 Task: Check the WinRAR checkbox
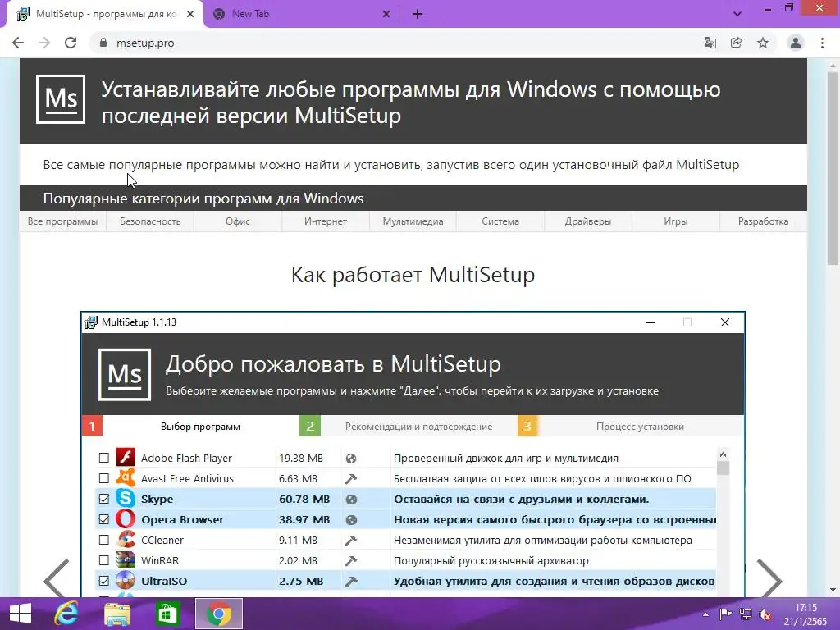pos(104,560)
